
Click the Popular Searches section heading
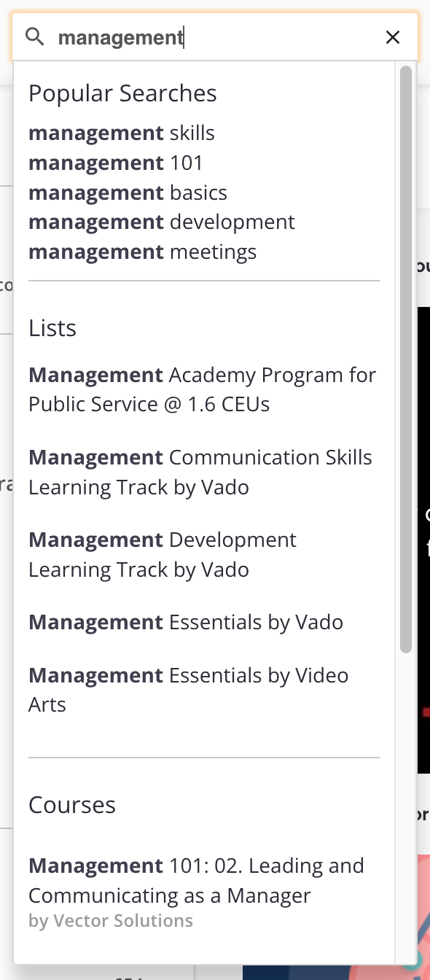pyautogui.click(x=122, y=93)
